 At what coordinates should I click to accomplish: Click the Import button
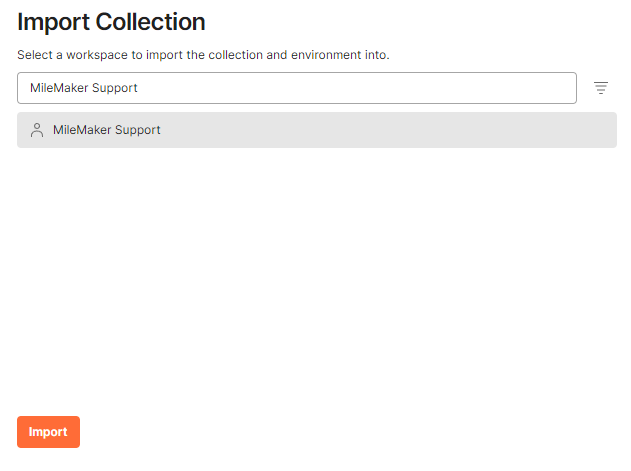pos(48,432)
